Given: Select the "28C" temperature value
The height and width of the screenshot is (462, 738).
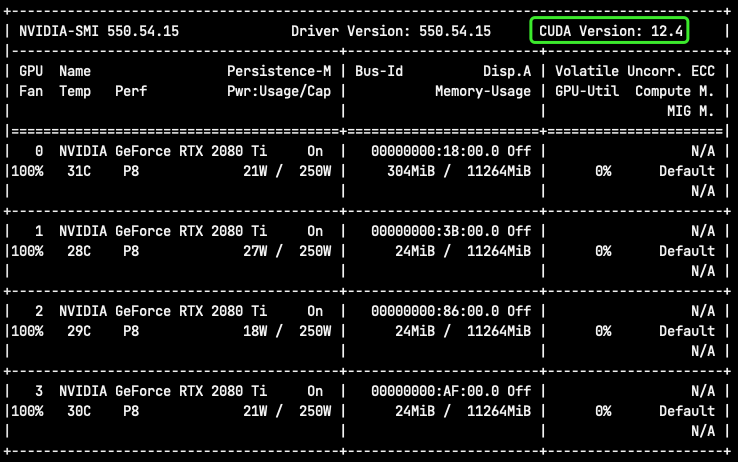Looking at the screenshot, I should click(79, 251).
